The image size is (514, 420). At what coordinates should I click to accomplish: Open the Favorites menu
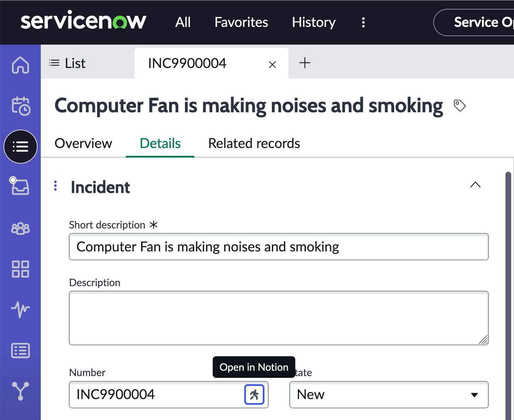[241, 22]
